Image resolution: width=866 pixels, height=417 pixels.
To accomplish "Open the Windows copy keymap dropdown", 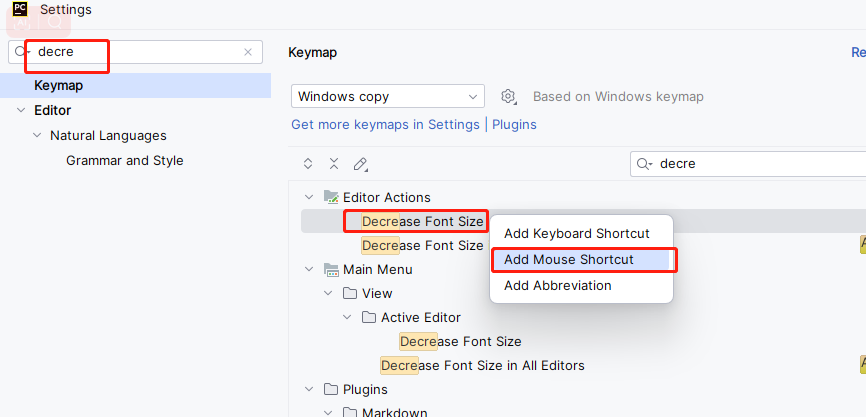I will (388, 96).
